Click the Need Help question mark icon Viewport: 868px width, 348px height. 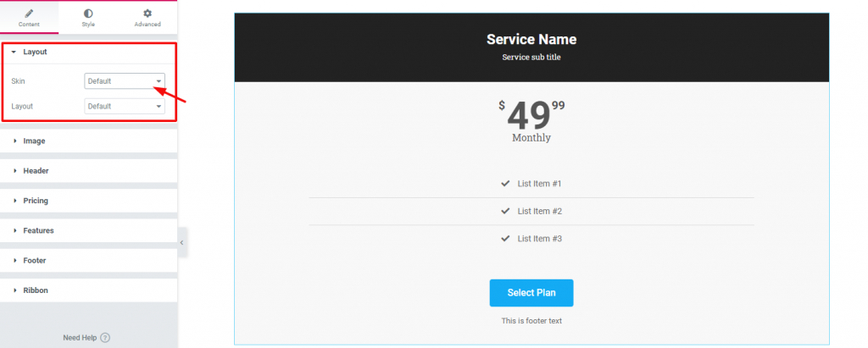(x=105, y=338)
